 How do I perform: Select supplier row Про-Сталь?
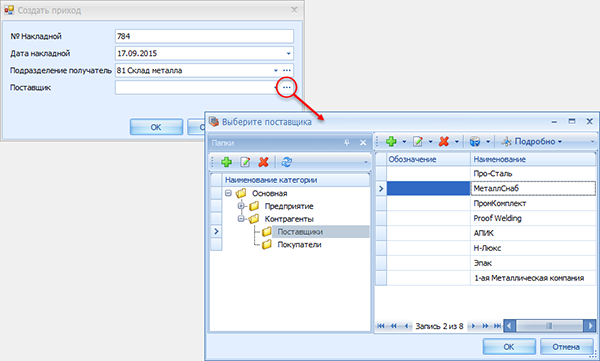(x=491, y=173)
